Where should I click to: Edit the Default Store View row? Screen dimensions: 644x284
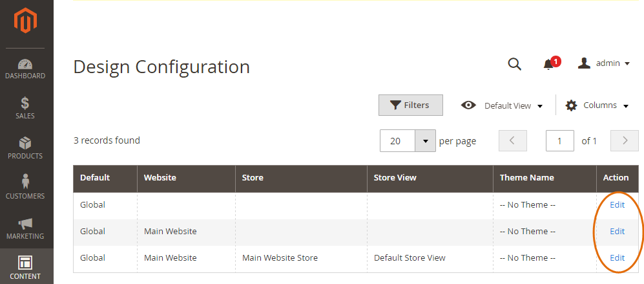coord(617,258)
